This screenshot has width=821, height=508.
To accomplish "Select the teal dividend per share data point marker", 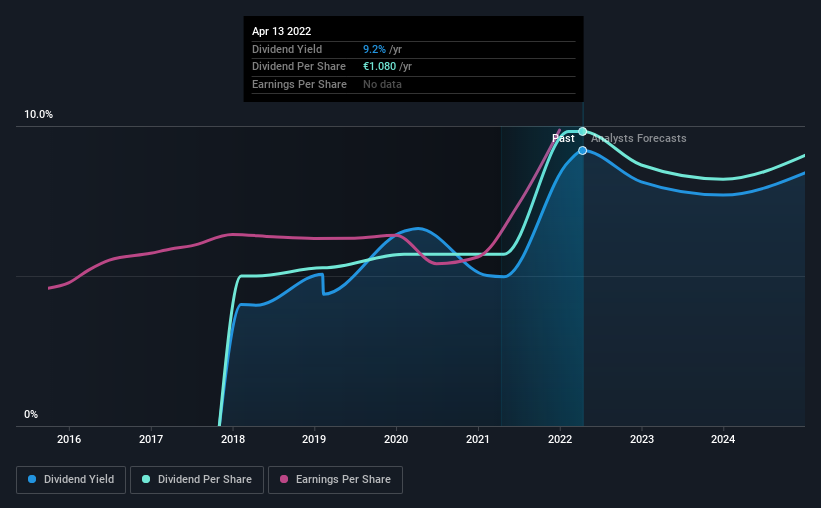I will [x=582, y=131].
